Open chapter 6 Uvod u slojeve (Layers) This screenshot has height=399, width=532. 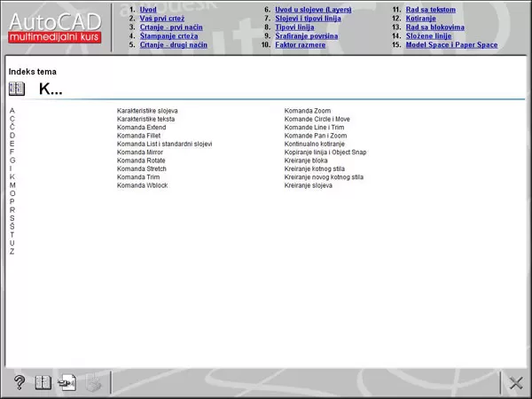[312, 10]
